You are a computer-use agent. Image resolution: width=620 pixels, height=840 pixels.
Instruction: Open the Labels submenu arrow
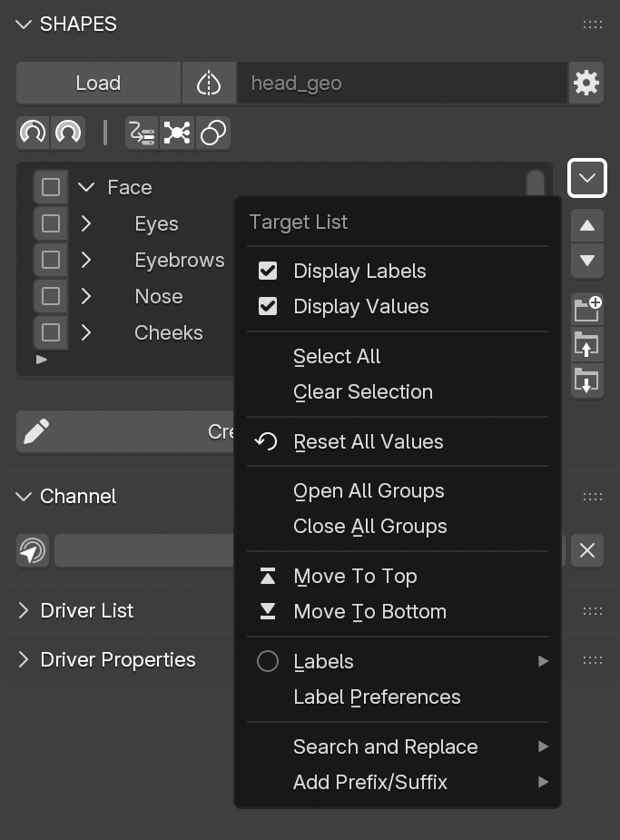(543, 661)
